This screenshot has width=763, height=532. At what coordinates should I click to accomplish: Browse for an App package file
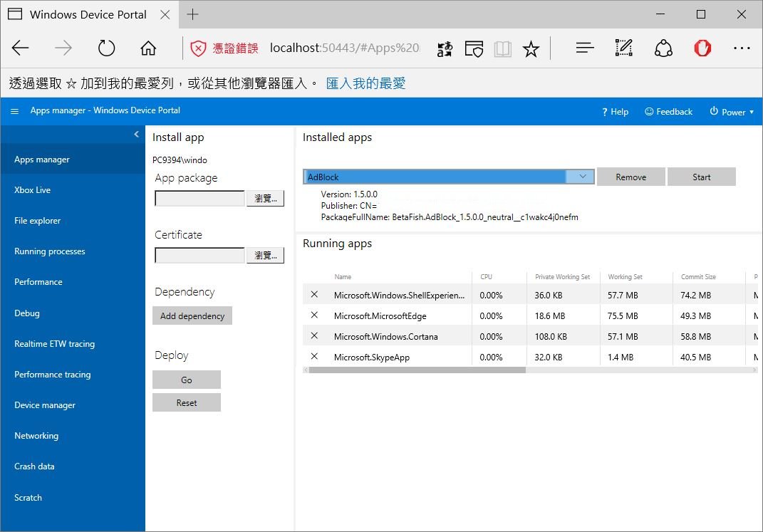point(265,199)
